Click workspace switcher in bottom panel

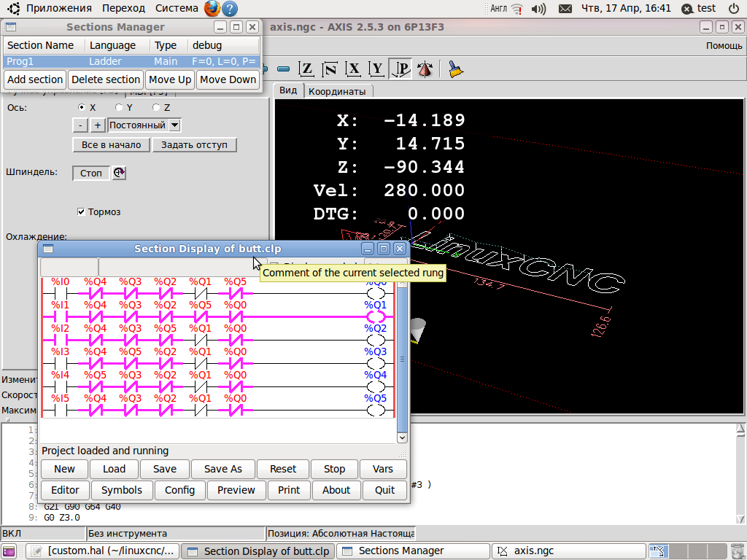688,551
